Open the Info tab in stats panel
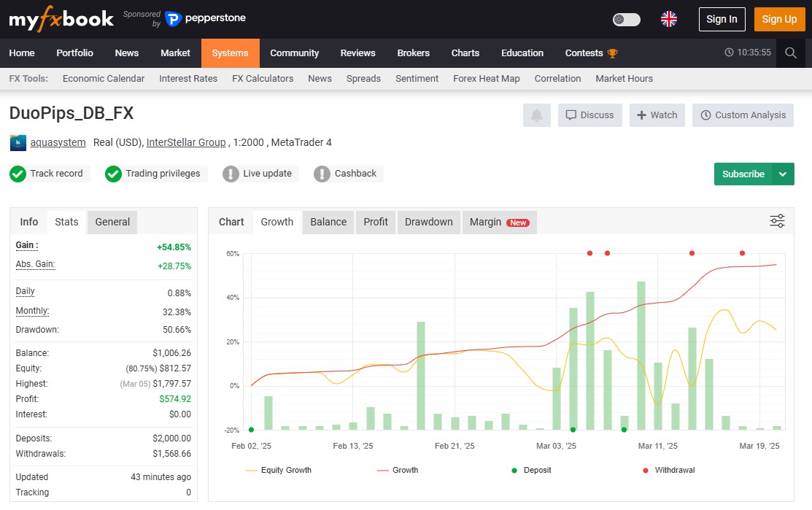Viewport: 812px width, 510px height. (x=28, y=222)
